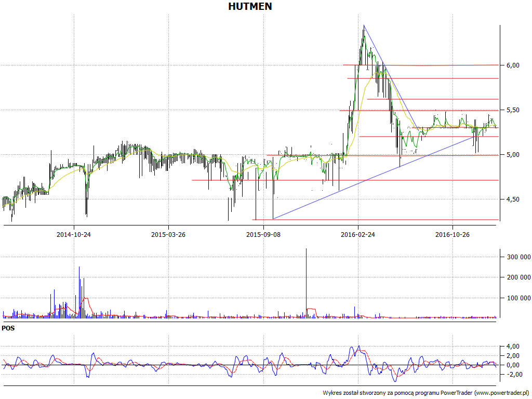Click the HUTMEN chart title
532x399 pixels.
(250, 6)
